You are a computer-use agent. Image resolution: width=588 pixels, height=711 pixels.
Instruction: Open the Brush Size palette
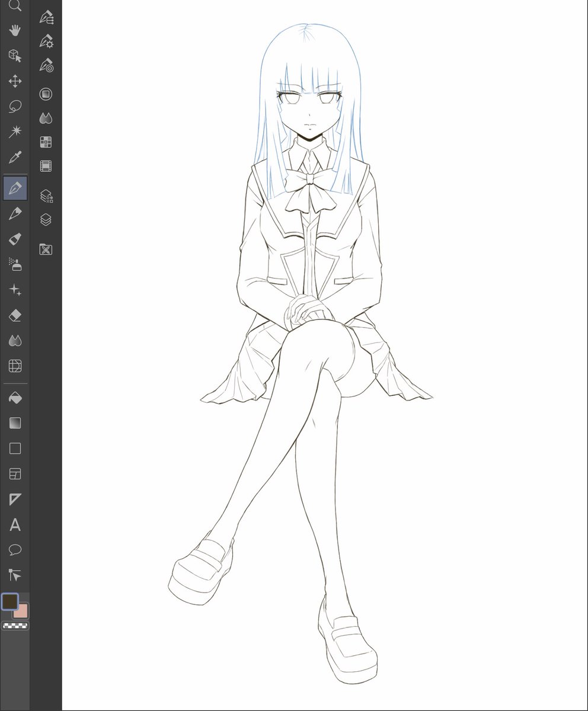(46, 65)
